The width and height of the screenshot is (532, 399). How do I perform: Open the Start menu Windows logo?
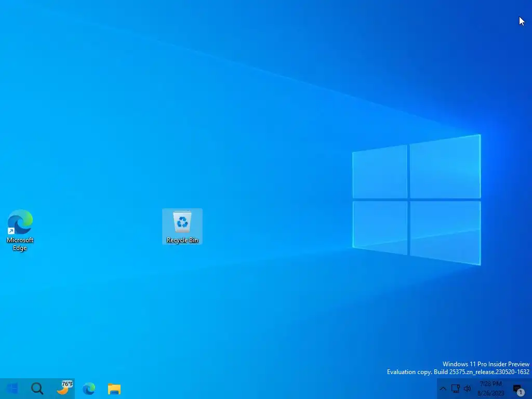[12, 389]
